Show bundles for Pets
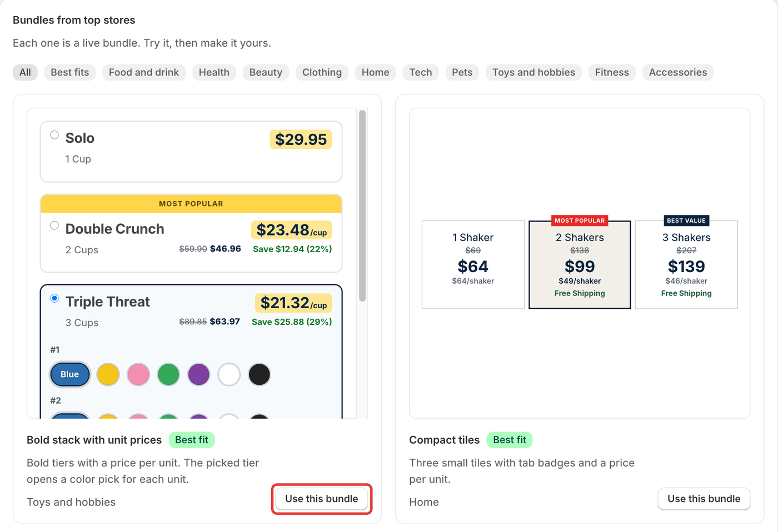 (x=462, y=72)
